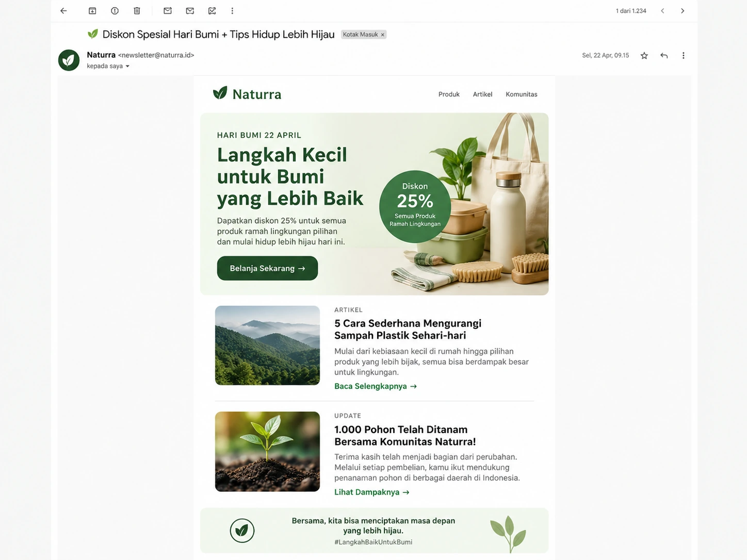Screen dimensions: 747x560
Task: Open the "1.000 Pohon Telah Ditanam" headline
Action: [x=405, y=435]
